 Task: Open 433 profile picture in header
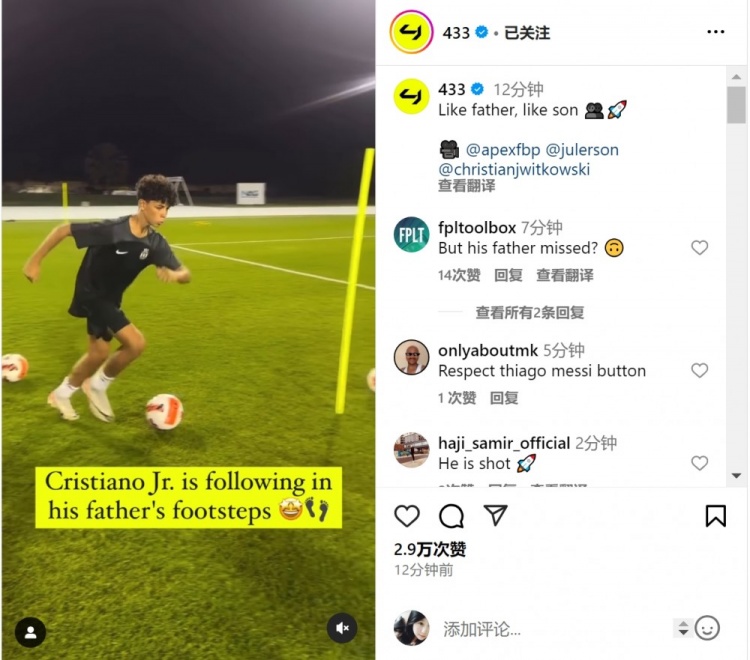(411, 33)
